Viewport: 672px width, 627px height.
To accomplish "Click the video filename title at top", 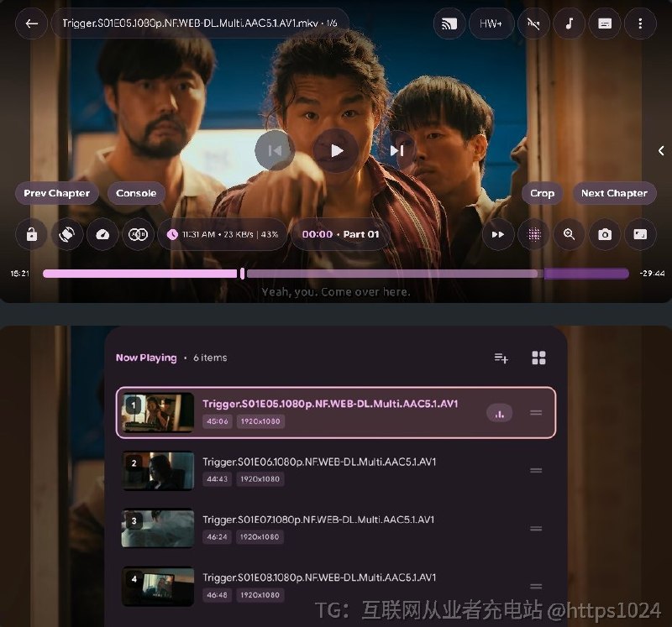I will tap(200, 24).
